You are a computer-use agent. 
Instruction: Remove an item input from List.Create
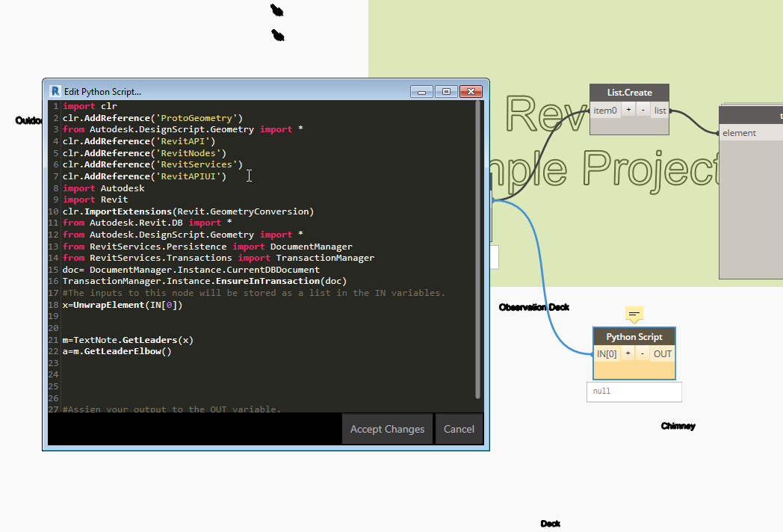point(643,110)
